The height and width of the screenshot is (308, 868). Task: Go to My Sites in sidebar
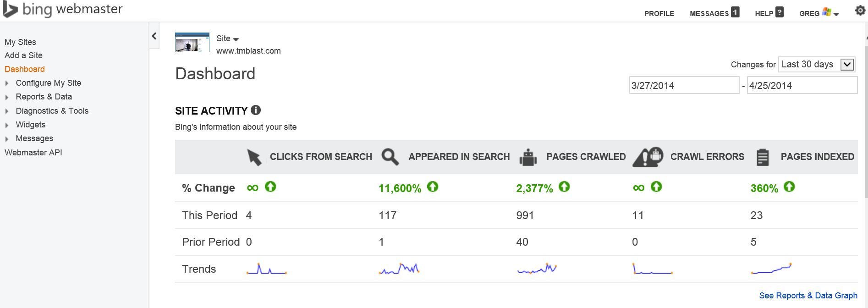[x=20, y=42]
